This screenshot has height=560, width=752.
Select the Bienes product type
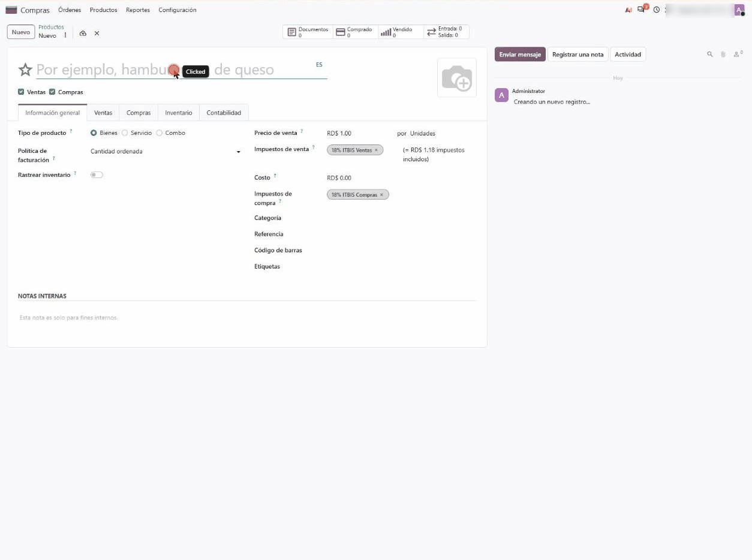point(94,133)
